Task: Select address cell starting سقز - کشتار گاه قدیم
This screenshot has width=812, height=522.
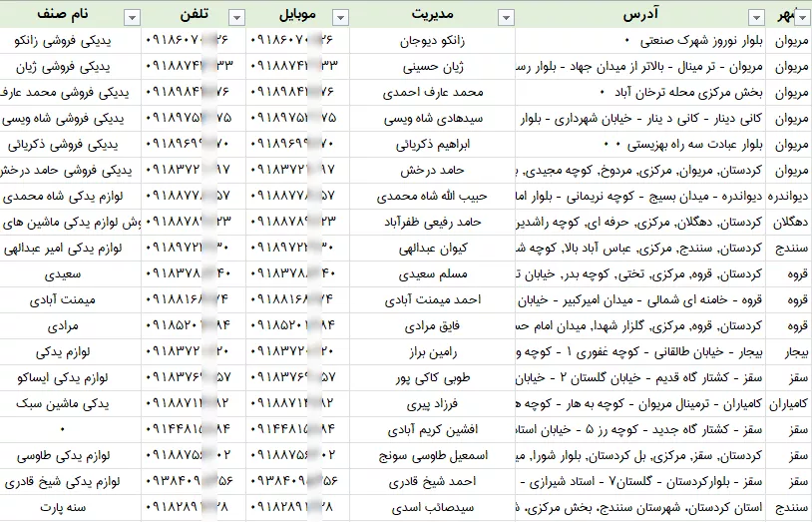Action: point(640,377)
